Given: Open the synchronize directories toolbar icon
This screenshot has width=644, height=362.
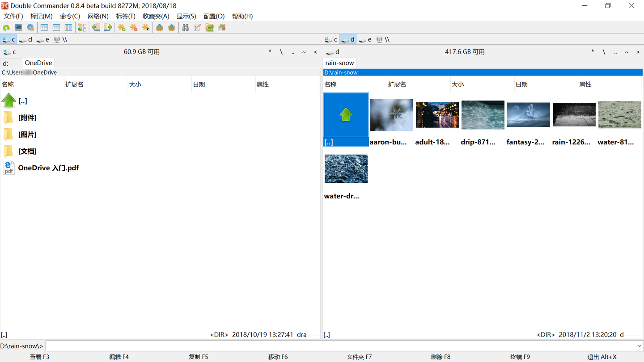Looking at the screenshot, I should pyautogui.click(x=210, y=28).
